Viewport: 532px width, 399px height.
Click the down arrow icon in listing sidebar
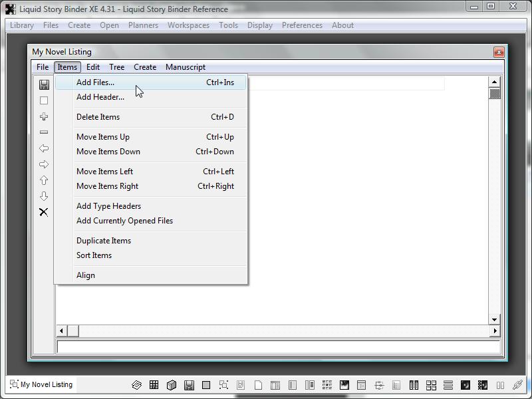click(44, 196)
